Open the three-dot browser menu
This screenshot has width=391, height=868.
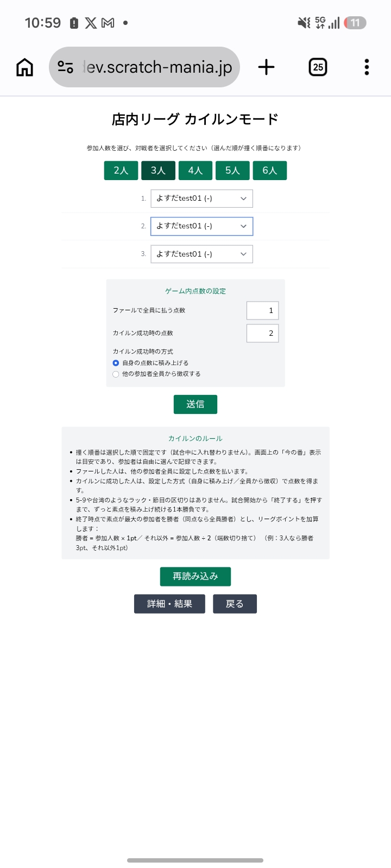click(x=367, y=67)
